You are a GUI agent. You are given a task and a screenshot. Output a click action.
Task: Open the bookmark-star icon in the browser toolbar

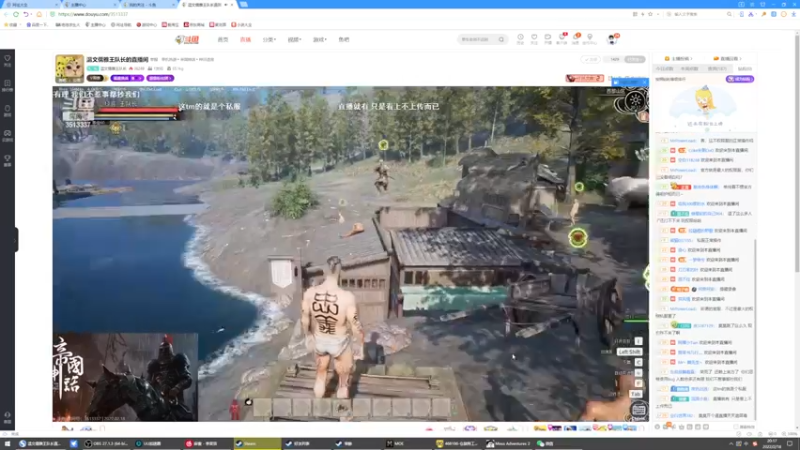point(650,14)
